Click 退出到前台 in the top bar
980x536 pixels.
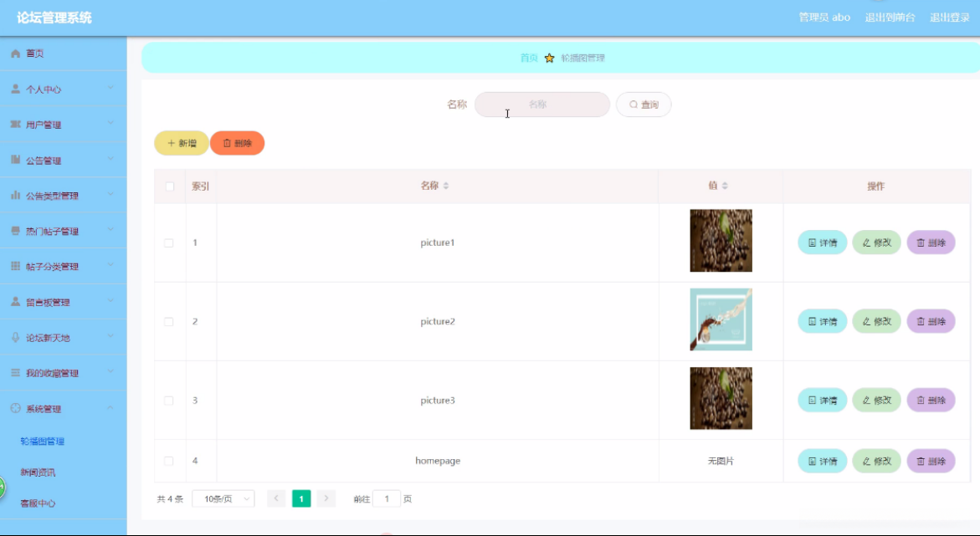pyautogui.click(x=890, y=18)
